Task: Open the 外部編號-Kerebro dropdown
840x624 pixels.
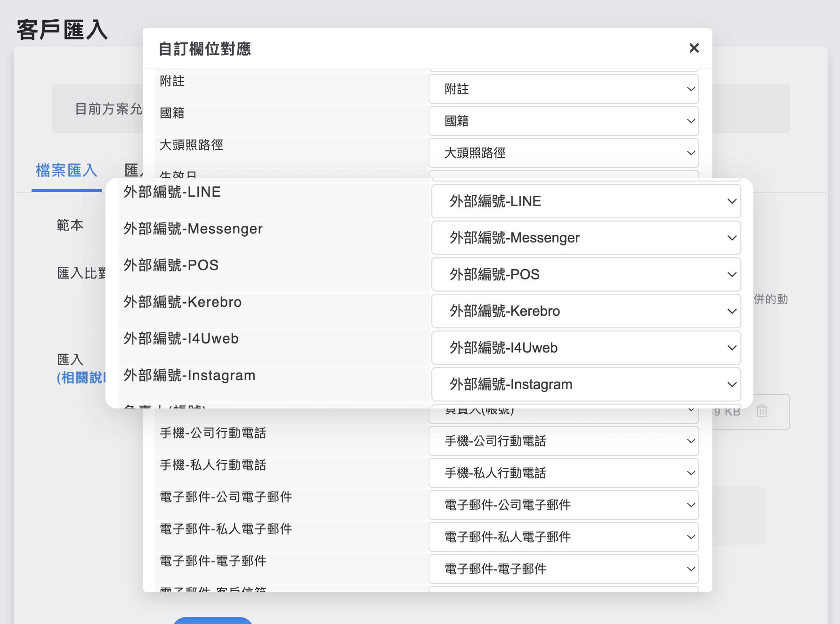Action: point(586,311)
